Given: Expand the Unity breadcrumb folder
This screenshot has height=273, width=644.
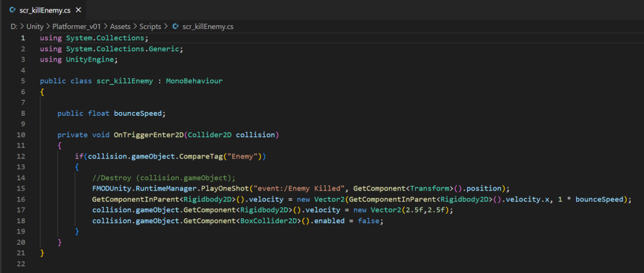Looking at the screenshot, I should click(35, 26).
